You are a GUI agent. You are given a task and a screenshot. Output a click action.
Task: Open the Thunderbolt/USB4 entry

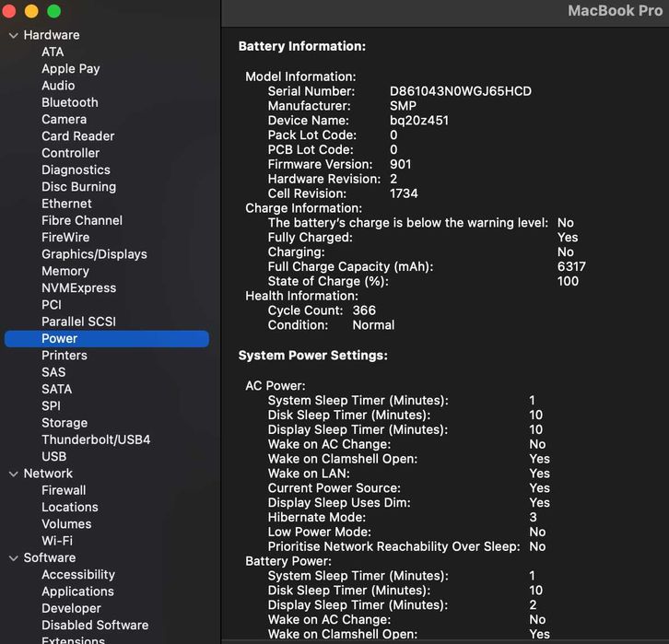96,439
